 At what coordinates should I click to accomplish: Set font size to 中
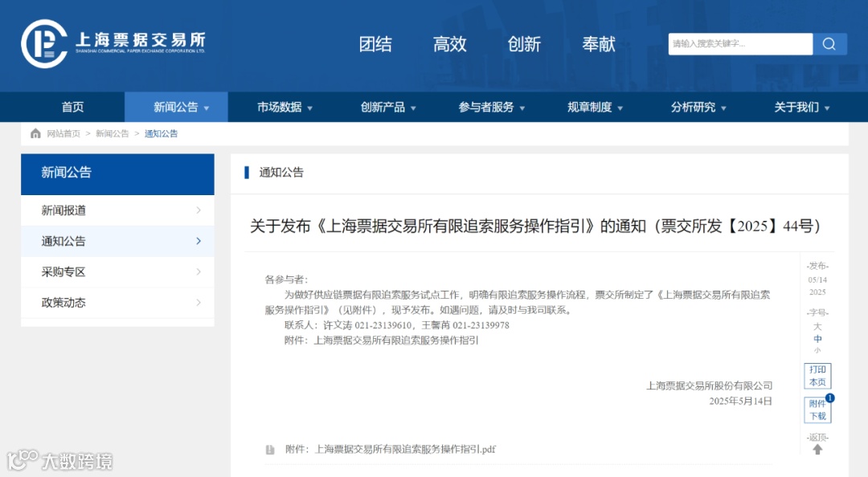[x=817, y=339]
